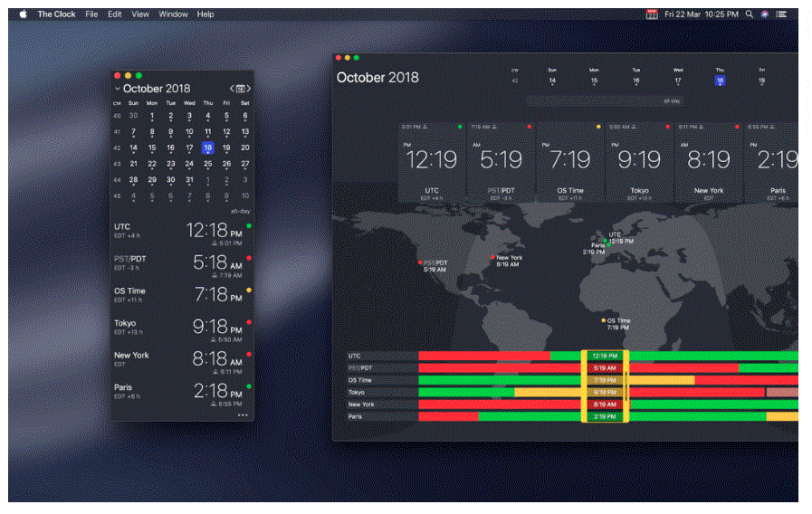Screen dimensions: 812x514
Task: Click the New York 8:19 clock card
Action: click(x=709, y=163)
